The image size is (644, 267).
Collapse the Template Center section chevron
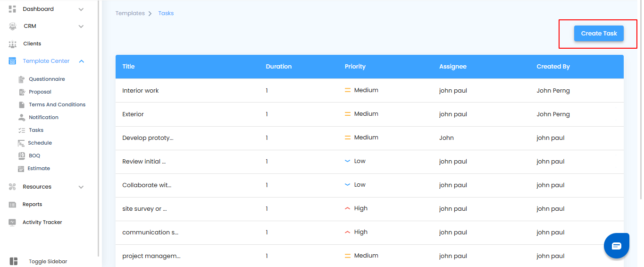click(82, 61)
